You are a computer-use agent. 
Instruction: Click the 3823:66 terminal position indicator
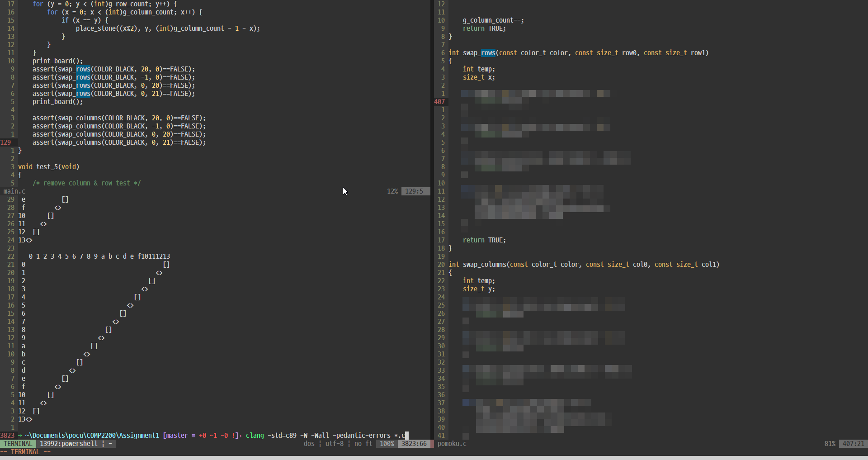click(x=414, y=444)
